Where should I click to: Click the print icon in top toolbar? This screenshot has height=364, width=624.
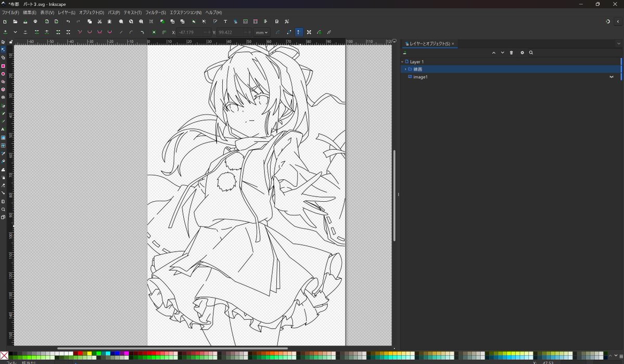click(x=35, y=21)
